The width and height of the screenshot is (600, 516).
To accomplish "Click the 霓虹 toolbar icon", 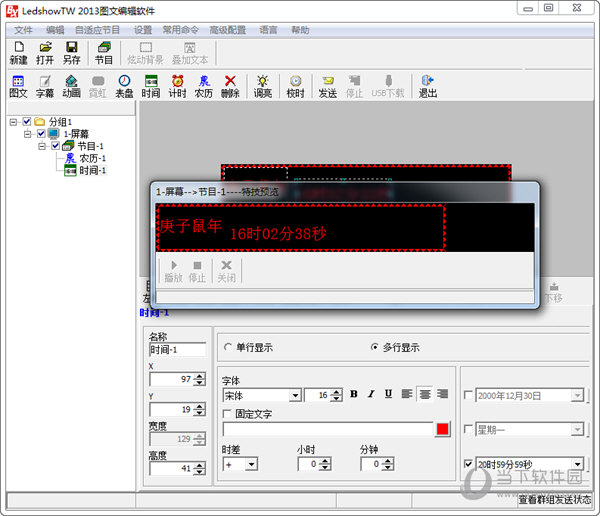I will 98,87.
